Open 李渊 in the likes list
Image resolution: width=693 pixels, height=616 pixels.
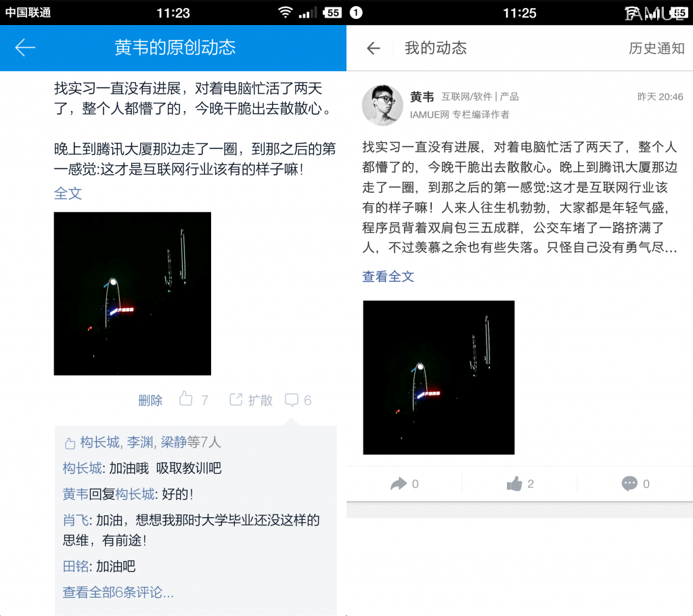point(139,442)
